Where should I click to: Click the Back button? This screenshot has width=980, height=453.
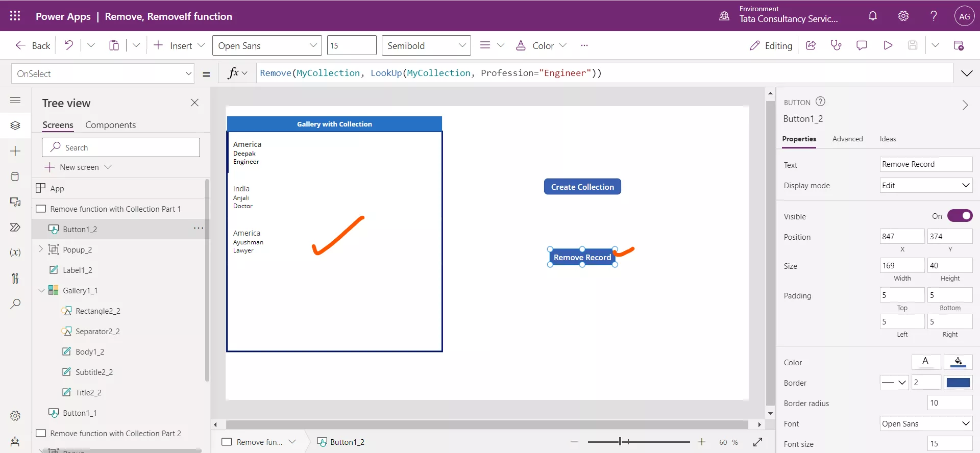pyautogui.click(x=33, y=45)
